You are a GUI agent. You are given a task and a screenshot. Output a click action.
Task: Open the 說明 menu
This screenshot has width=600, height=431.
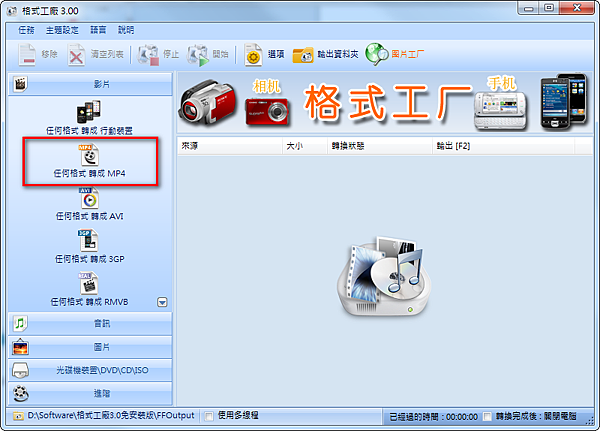(x=126, y=30)
